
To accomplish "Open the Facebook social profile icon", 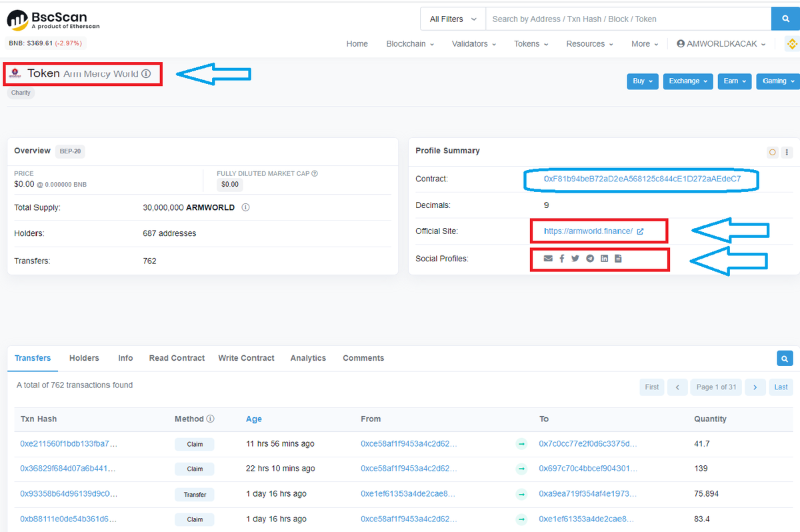I will pyautogui.click(x=562, y=258).
